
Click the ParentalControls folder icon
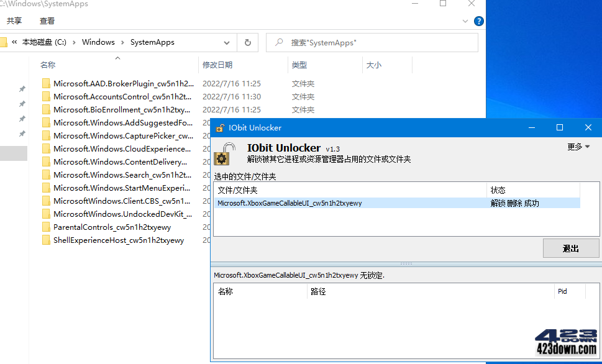[47, 227]
